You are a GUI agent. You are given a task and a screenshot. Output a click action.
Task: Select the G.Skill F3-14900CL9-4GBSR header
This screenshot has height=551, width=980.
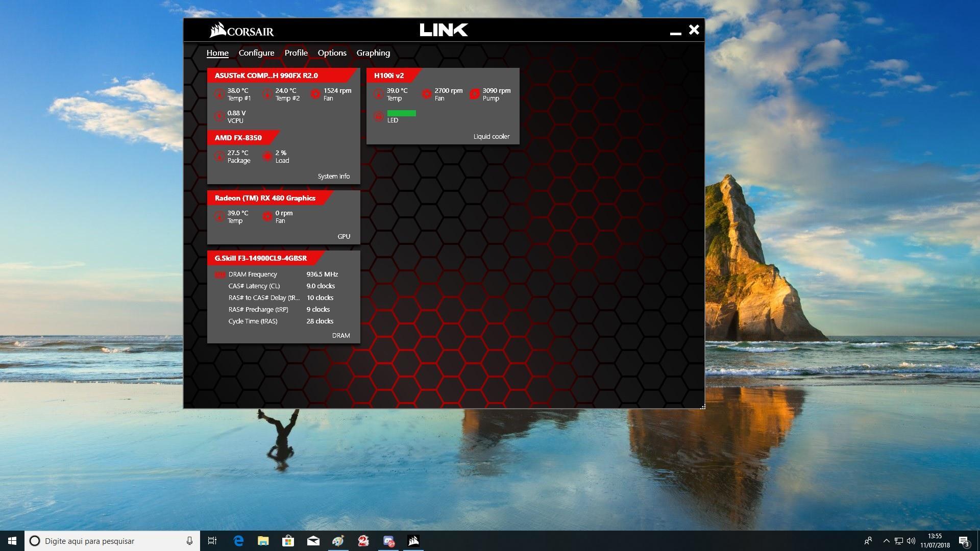pos(266,258)
